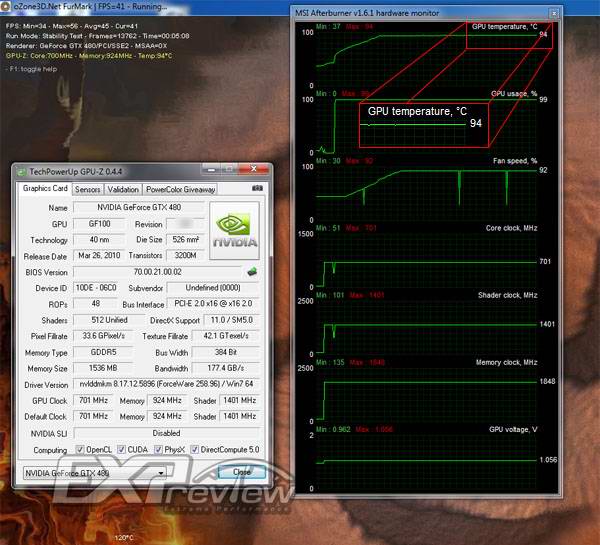The width and height of the screenshot is (600, 545).
Task: Open the Validation tab
Action: coord(123,188)
